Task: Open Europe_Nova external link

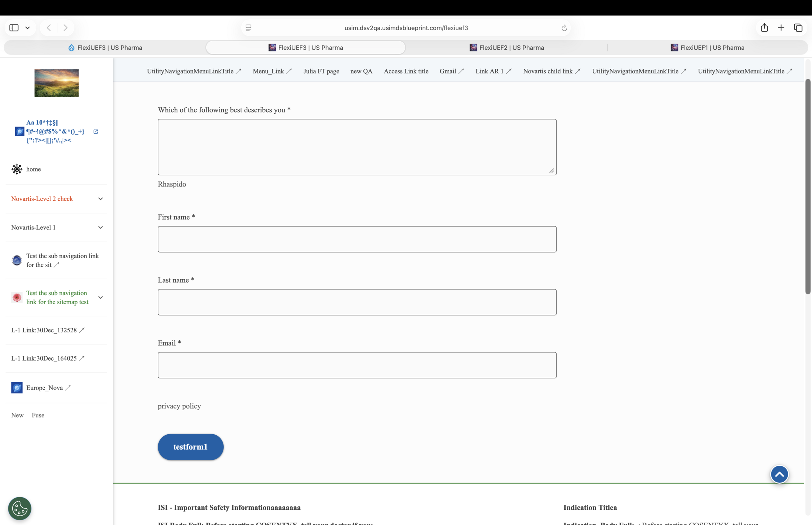Action: pyautogui.click(x=48, y=388)
